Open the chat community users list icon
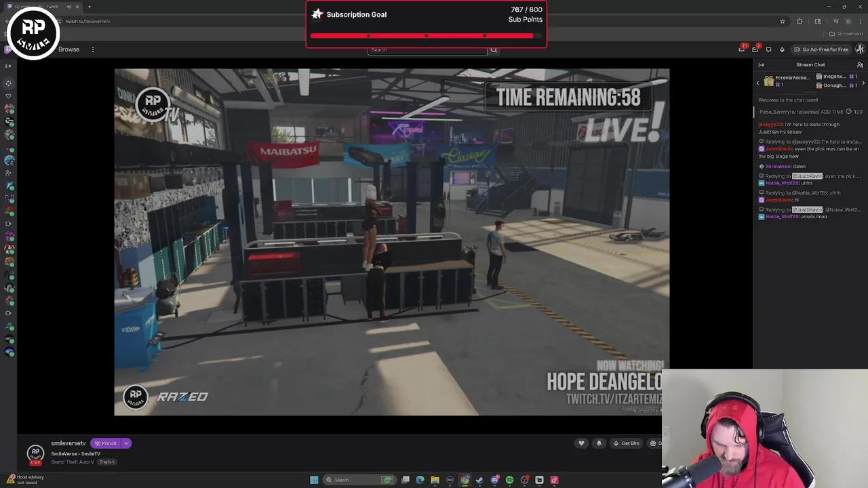 coord(860,65)
